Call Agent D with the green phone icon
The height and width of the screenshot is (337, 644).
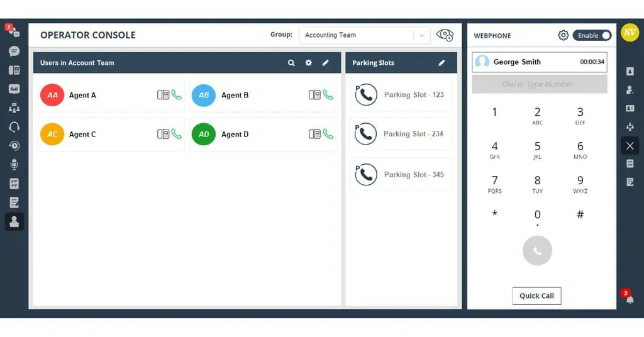coord(328,134)
